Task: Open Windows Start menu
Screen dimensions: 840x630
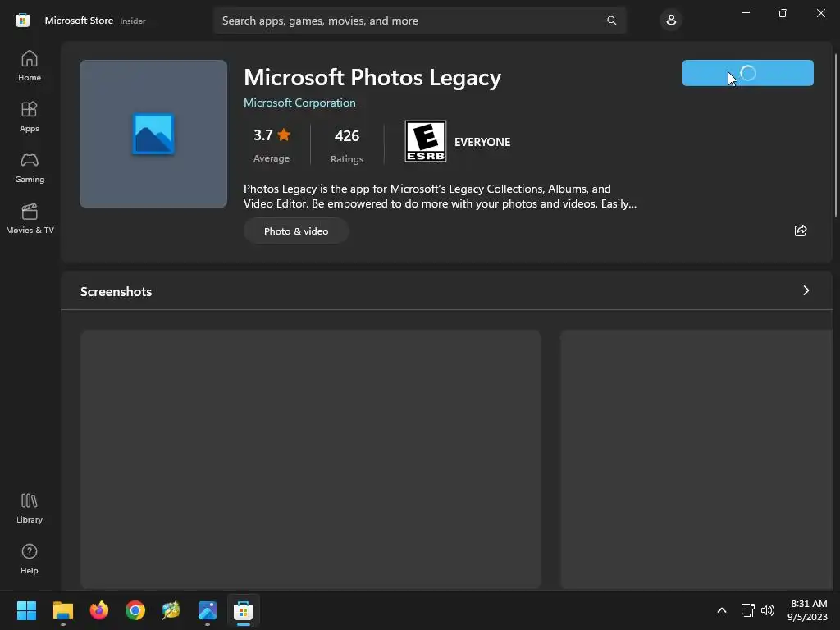Action: pos(26,610)
